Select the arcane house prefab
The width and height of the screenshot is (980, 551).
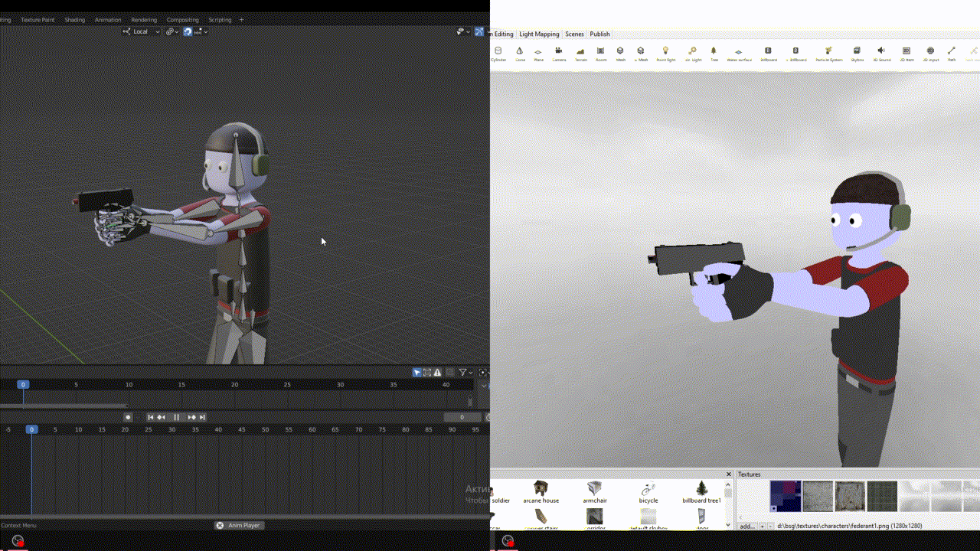[x=541, y=492]
